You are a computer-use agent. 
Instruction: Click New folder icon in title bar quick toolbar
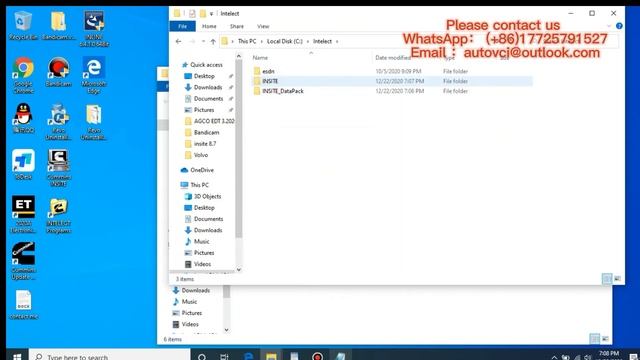202,13
